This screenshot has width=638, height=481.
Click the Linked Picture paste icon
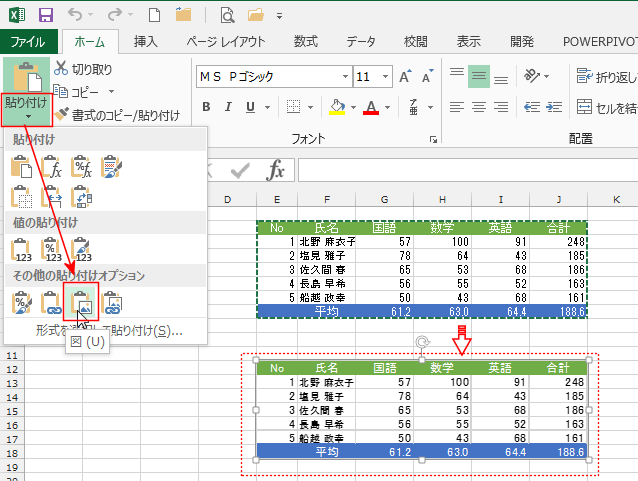[x=112, y=302]
